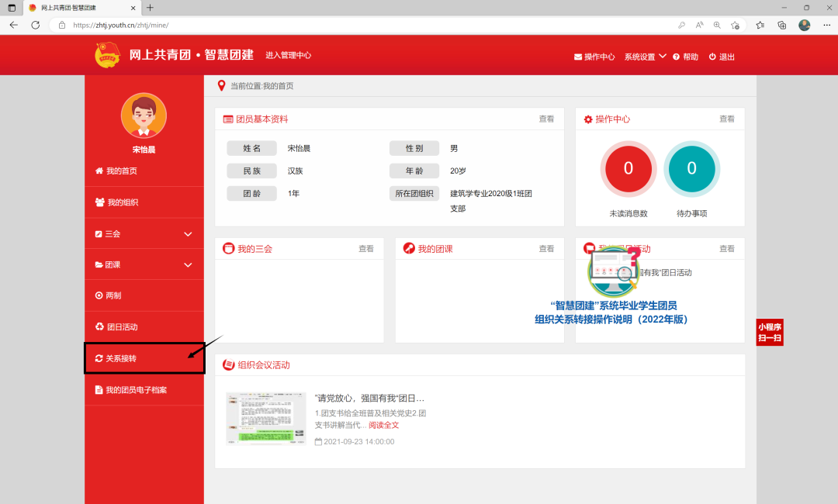Click the 我的组织 people icon
The height and width of the screenshot is (504, 838).
click(x=99, y=202)
